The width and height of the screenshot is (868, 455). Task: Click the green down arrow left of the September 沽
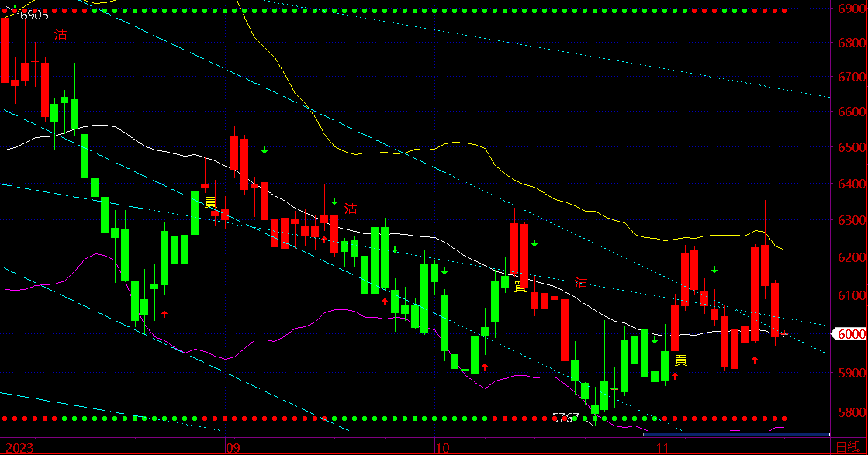pyautogui.click(x=334, y=202)
